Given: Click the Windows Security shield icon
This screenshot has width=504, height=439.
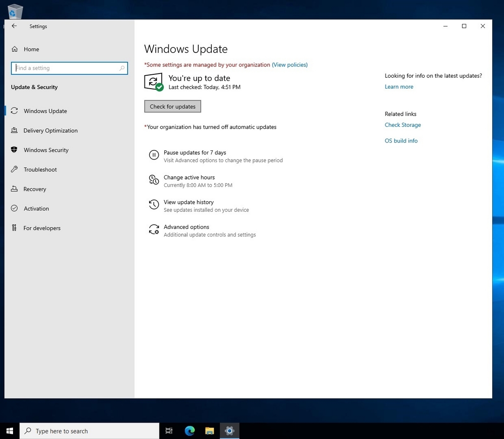Looking at the screenshot, I should coord(14,150).
